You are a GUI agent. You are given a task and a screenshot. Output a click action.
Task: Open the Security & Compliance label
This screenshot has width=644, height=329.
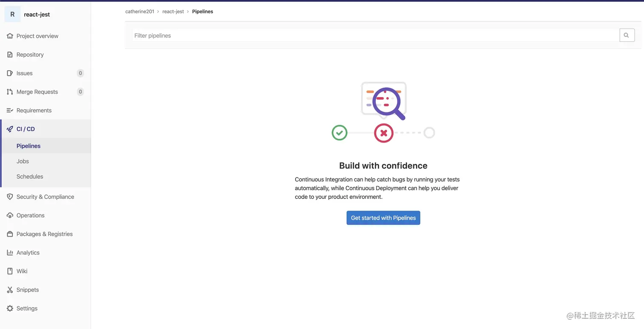[45, 197]
